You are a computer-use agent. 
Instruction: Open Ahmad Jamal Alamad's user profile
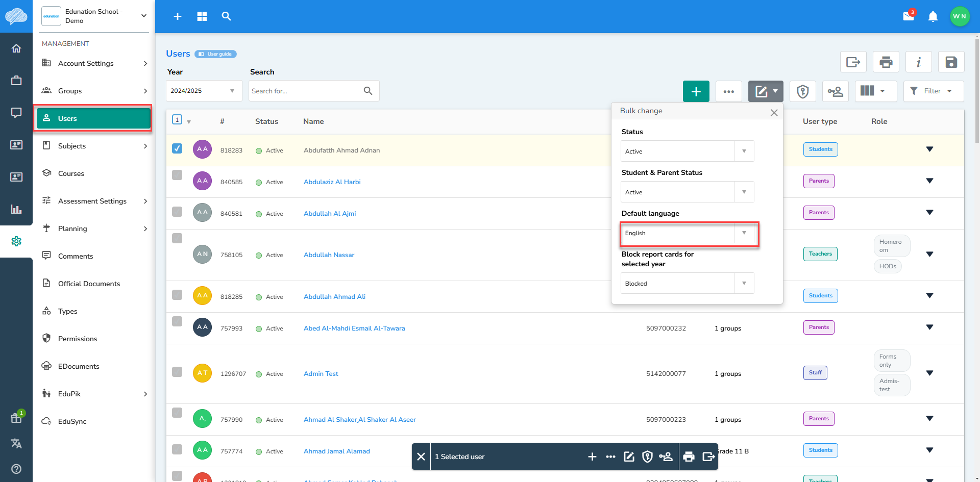(336, 451)
